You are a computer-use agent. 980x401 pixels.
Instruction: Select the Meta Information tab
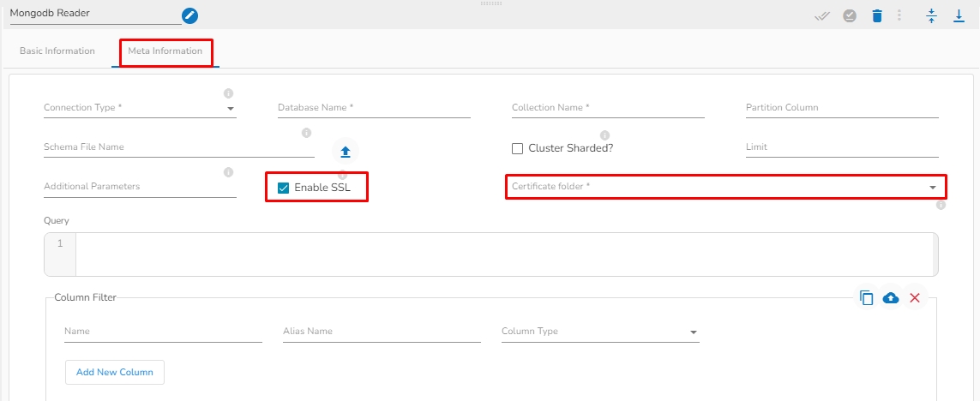coord(165,51)
